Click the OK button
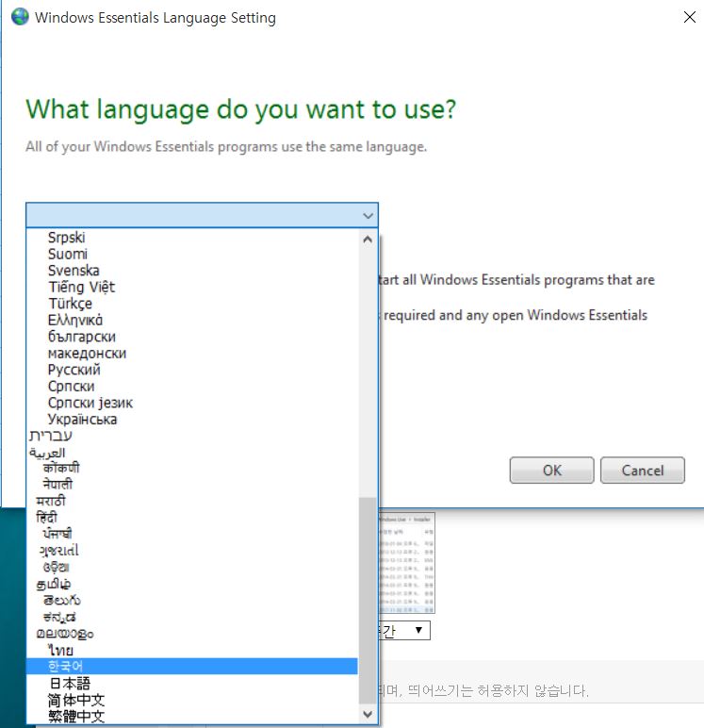This screenshot has height=728, width=704. click(x=551, y=471)
